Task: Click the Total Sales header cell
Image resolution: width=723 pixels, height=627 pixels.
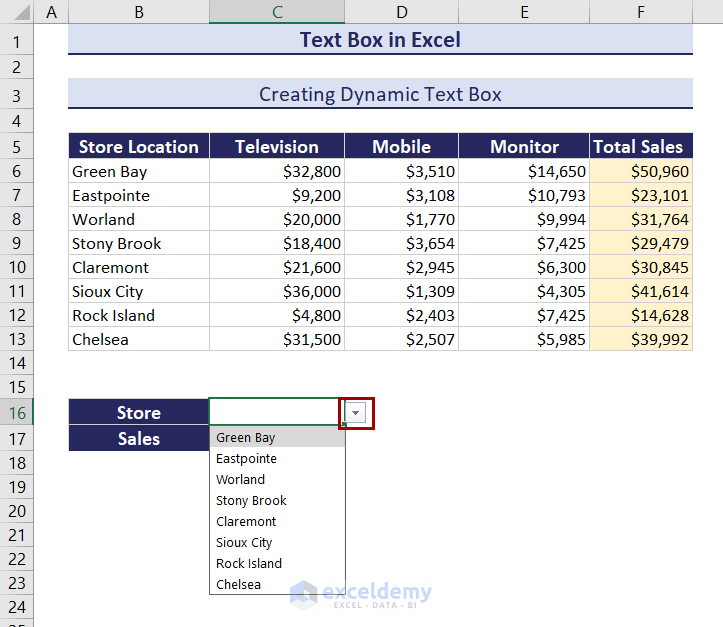Action: click(640, 146)
